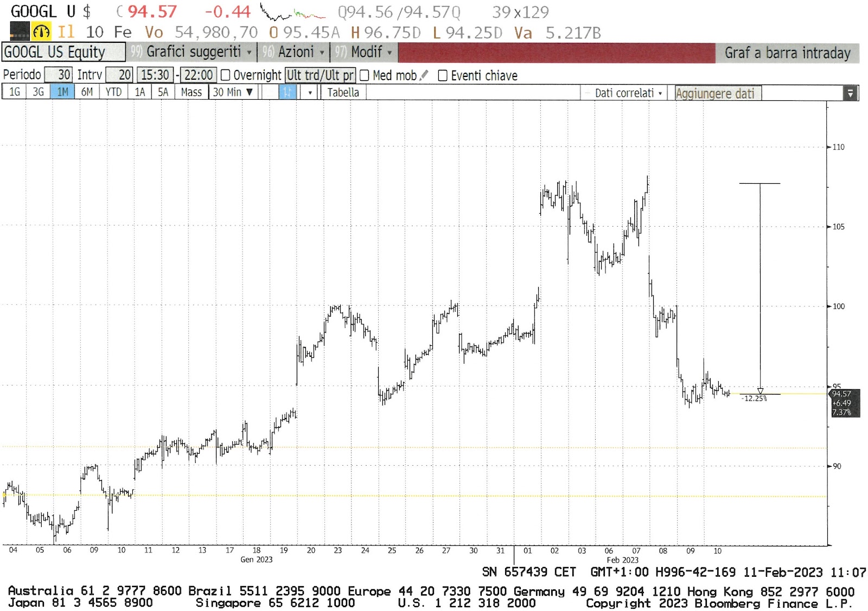Click the 22:00 end time field
This screenshot has width=868, height=611.
click(x=199, y=75)
